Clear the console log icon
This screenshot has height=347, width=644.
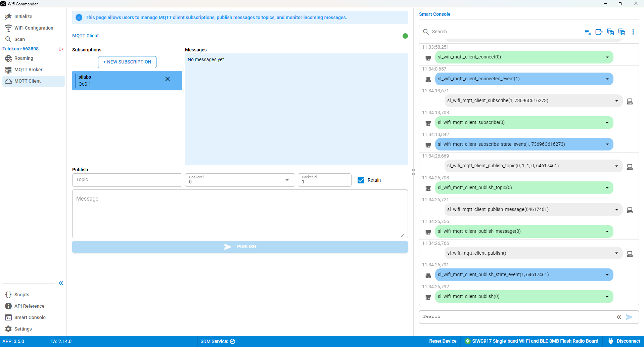point(588,32)
